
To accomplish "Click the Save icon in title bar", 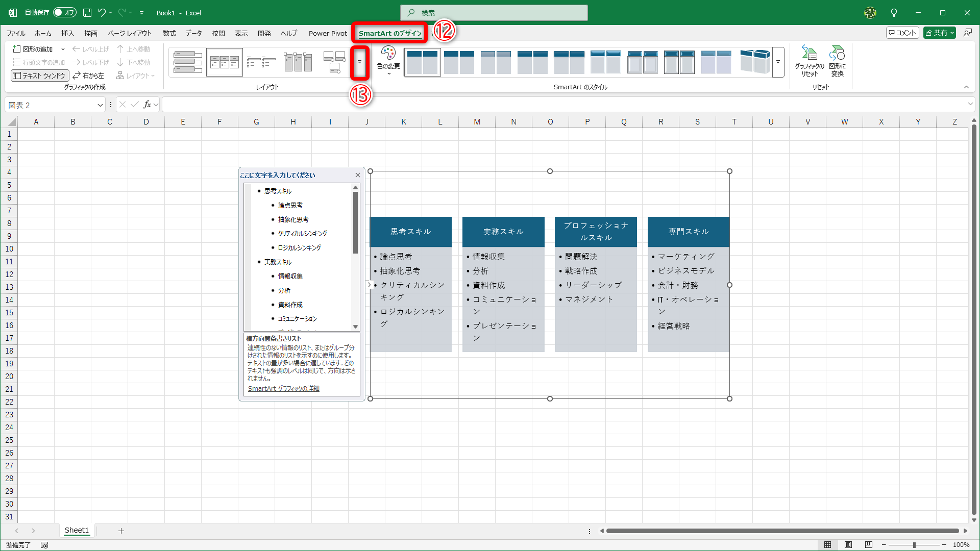I will (87, 13).
